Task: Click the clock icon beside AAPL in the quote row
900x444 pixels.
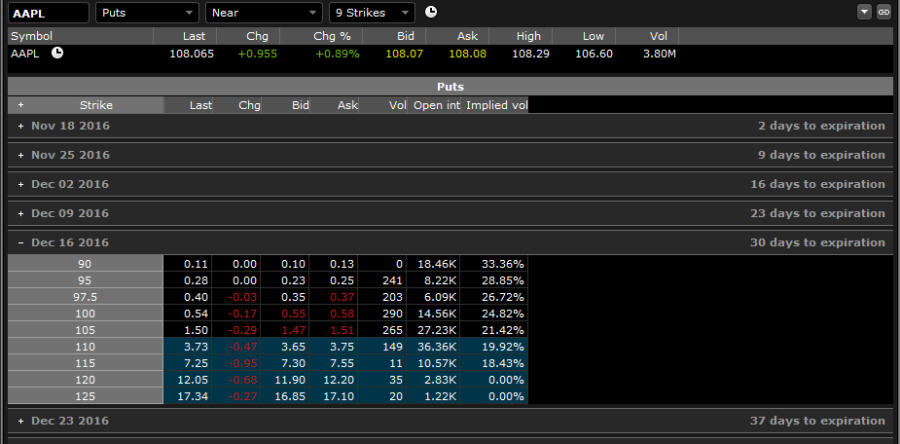Action: (x=57, y=53)
